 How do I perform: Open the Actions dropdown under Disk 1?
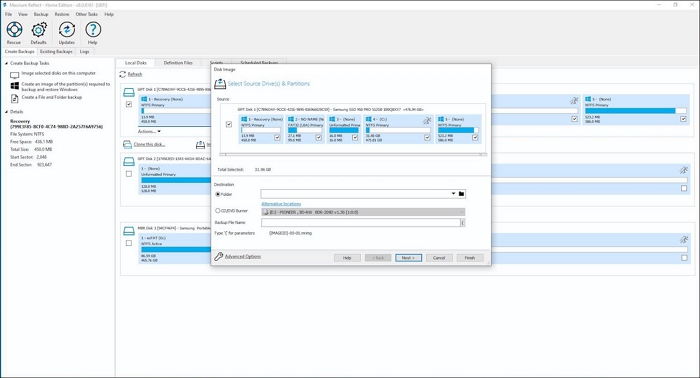(x=149, y=132)
